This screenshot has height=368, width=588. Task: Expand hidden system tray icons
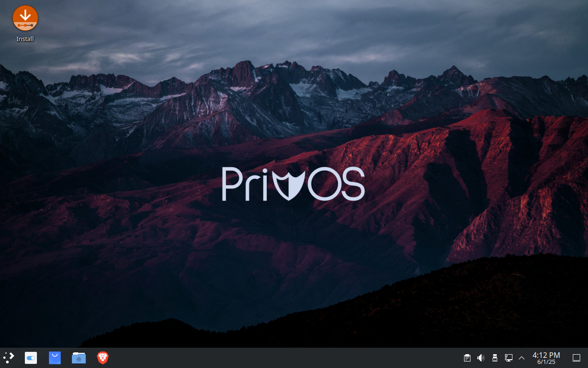(x=522, y=358)
